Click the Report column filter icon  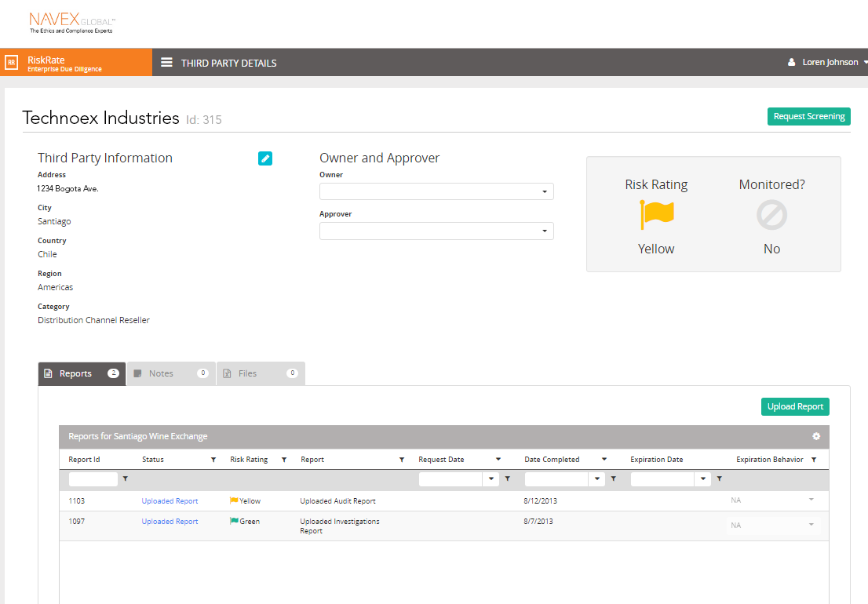(402, 460)
